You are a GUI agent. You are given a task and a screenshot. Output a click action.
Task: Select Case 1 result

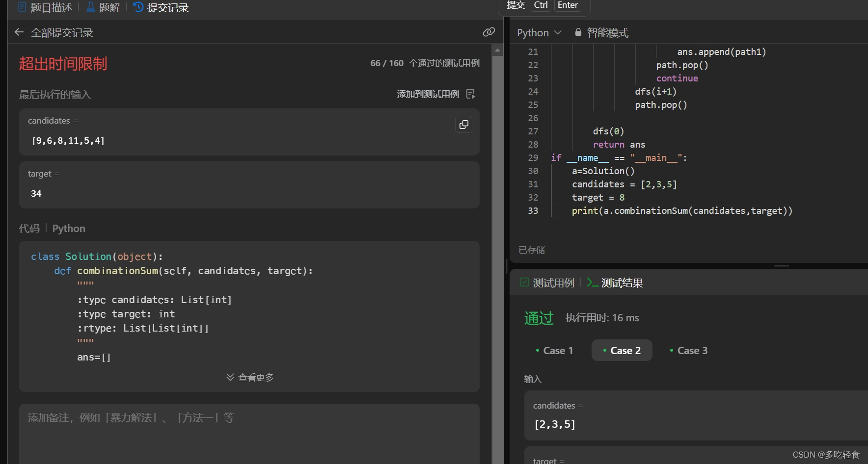point(554,350)
